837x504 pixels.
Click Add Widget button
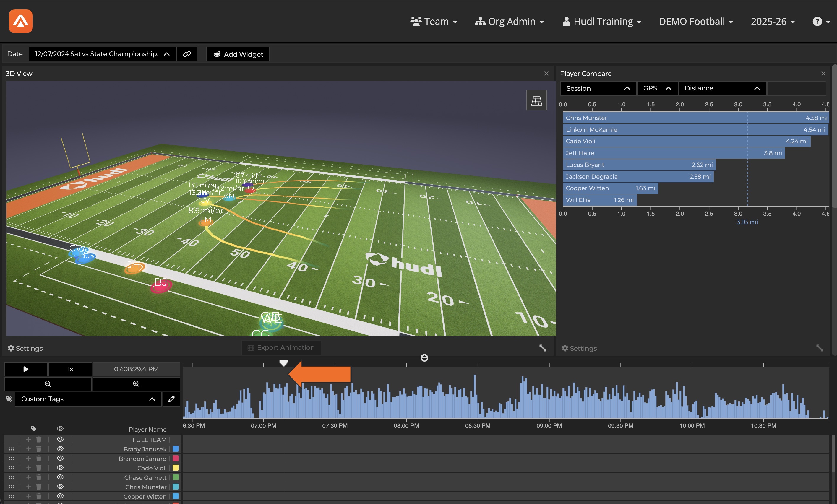click(x=238, y=54)
